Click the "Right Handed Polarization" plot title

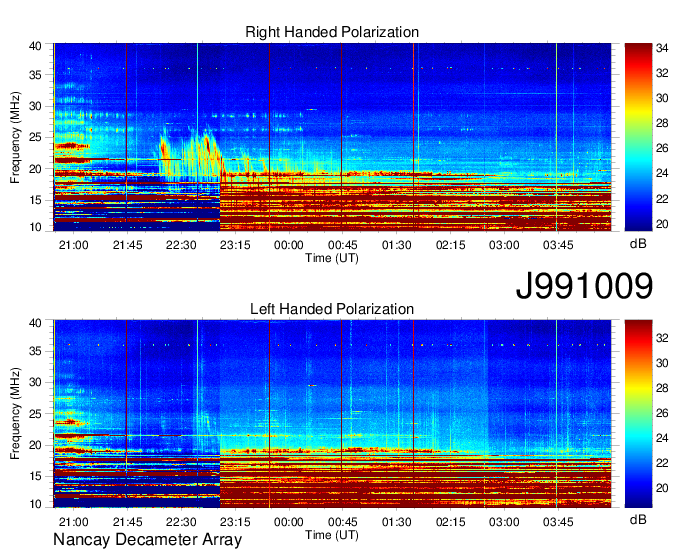tap(332, 32)
